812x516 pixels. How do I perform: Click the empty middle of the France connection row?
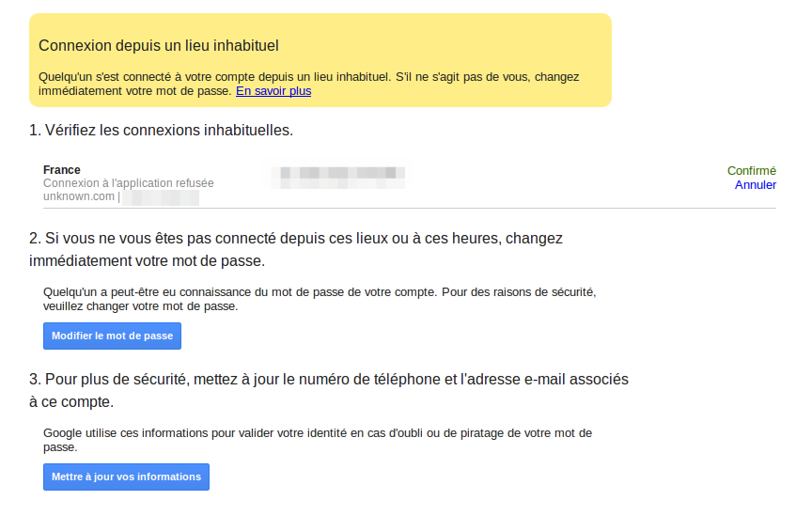click(564, 183)
